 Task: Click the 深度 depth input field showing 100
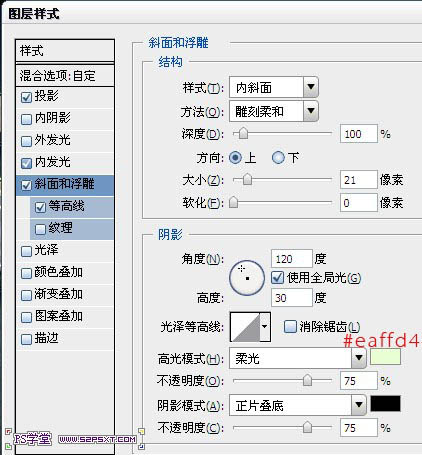[359, 134]
